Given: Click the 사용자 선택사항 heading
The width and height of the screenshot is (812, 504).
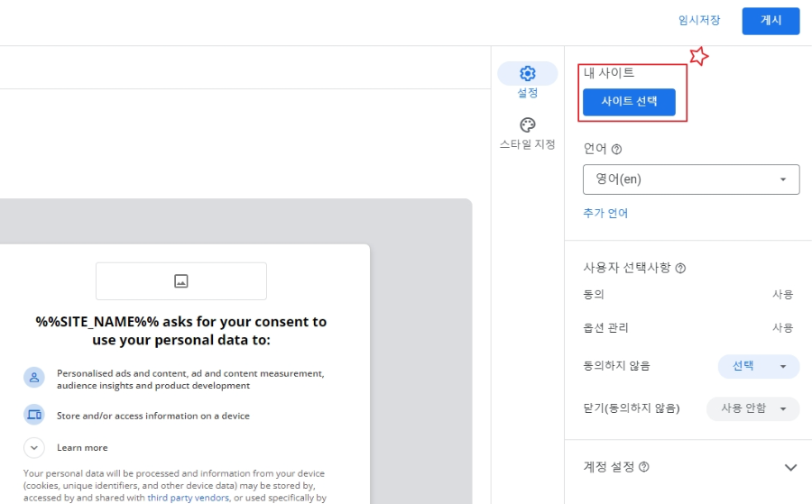Looking at the screenshot, I should point(627,268).
